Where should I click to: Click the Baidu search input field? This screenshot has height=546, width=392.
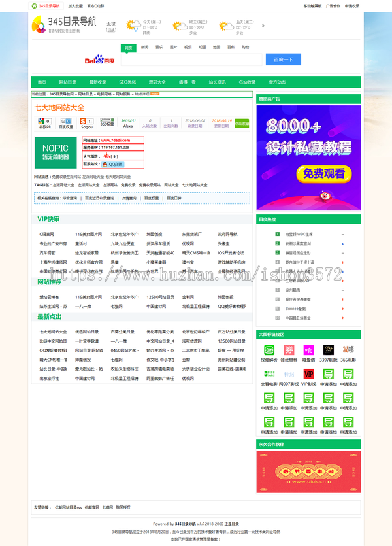pyautogui.click(x=191, y=60)
